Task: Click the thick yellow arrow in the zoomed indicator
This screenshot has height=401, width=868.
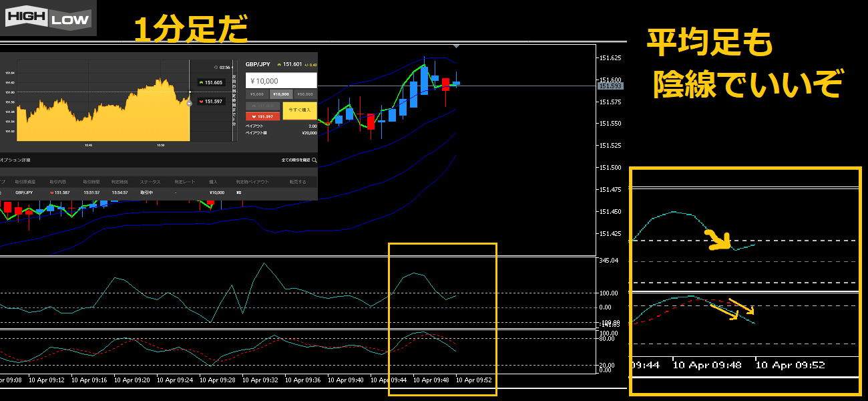Action: tap(719, 239)
